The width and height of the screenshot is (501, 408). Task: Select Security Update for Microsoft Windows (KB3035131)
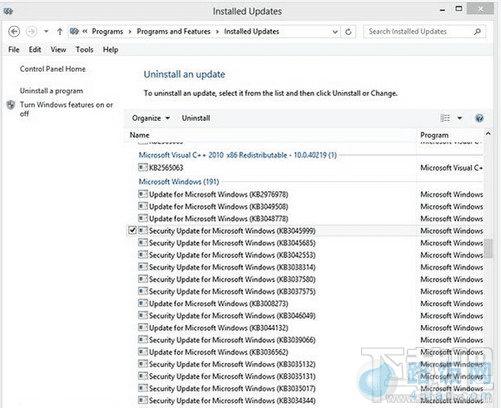point(232,376)
